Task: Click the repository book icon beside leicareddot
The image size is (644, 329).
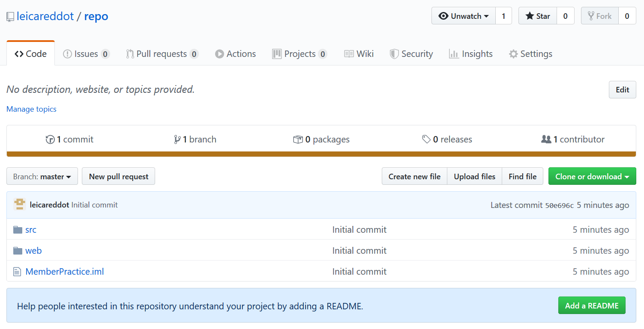Action: click(10, 17)
